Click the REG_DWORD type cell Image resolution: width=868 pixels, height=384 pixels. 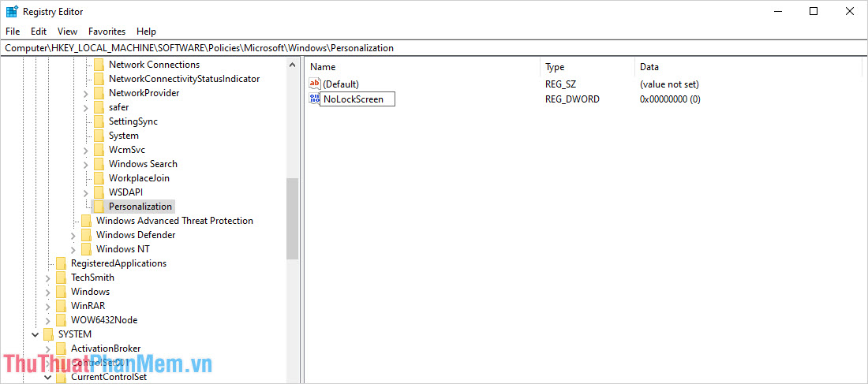572,99
